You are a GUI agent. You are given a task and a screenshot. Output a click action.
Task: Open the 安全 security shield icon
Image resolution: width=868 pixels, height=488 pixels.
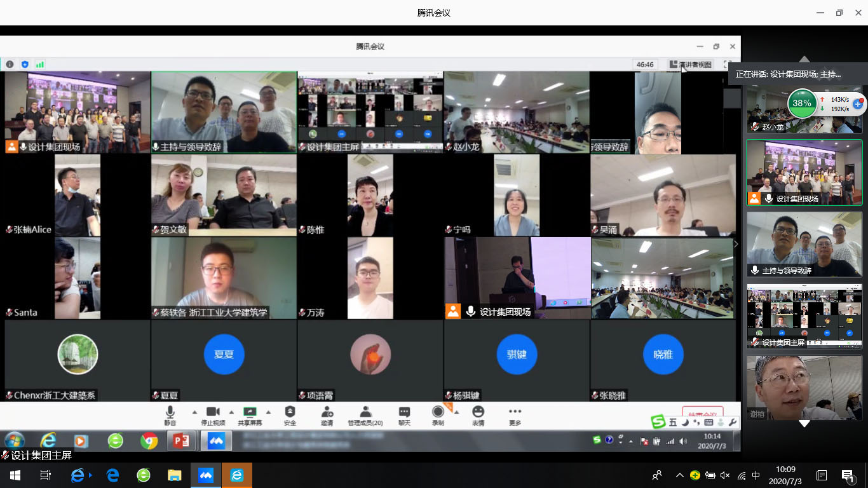pyautogui.click(x=290, y=414)
